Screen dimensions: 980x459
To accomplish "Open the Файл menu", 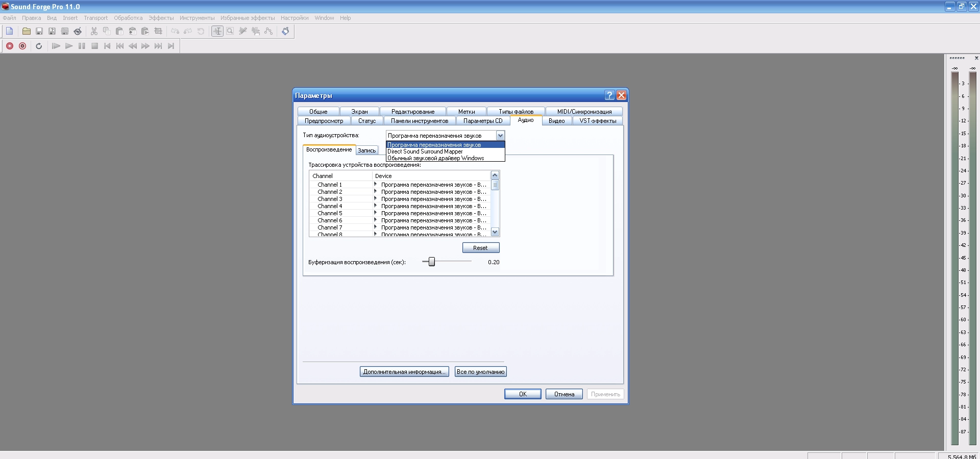I will tap(9, 18).
